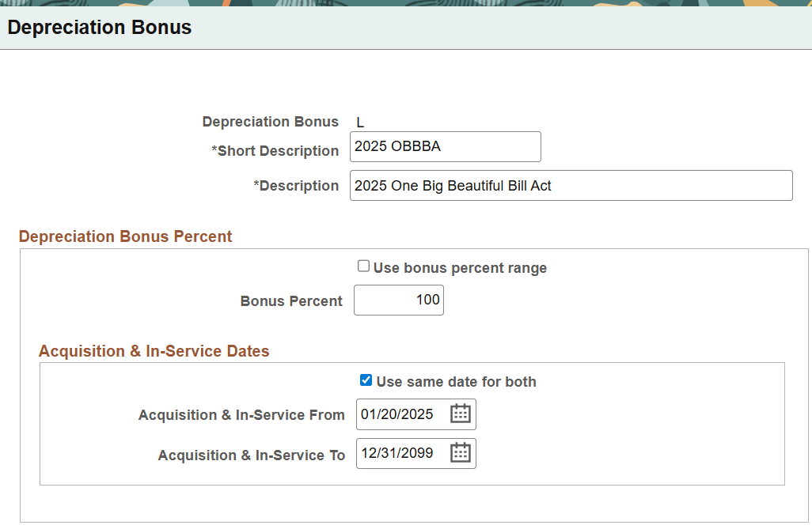This screenshot has height=529, width=812.
Task: Click the 'Use same date for both' label text
Action: click(456, 382)
